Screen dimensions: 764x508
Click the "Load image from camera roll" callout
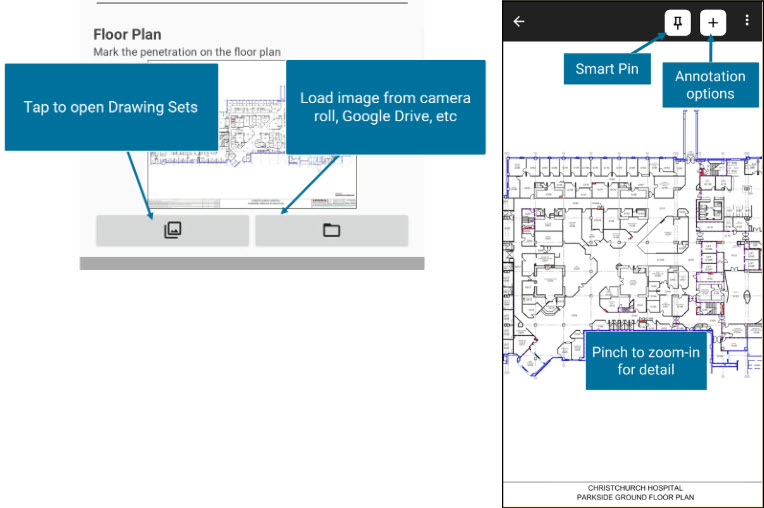[385, 106]
